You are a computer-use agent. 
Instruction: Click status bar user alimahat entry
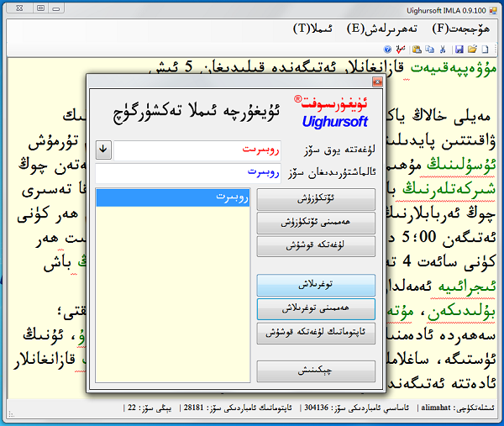tap(458, 408)
